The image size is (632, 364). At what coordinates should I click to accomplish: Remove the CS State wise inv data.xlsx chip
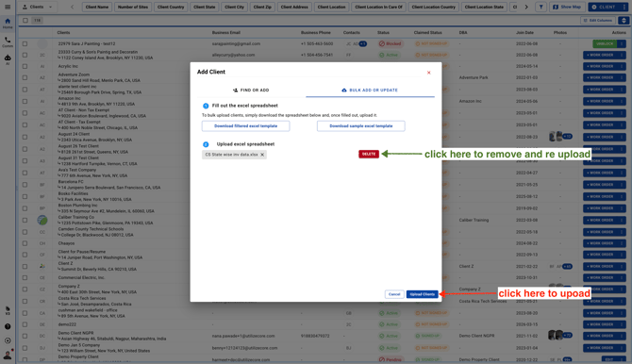[x=262, y=155]
